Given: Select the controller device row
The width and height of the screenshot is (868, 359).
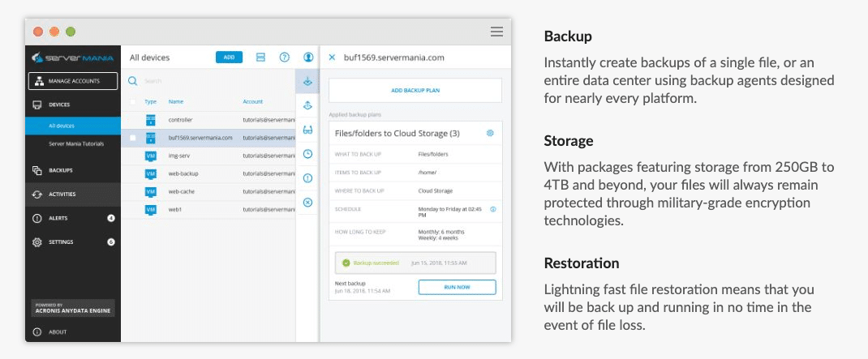Looking at the screenshot, I should pos(208,120).
